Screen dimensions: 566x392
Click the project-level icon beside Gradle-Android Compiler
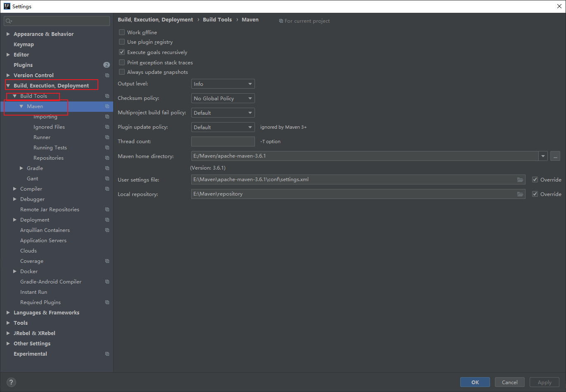point(107,282)
